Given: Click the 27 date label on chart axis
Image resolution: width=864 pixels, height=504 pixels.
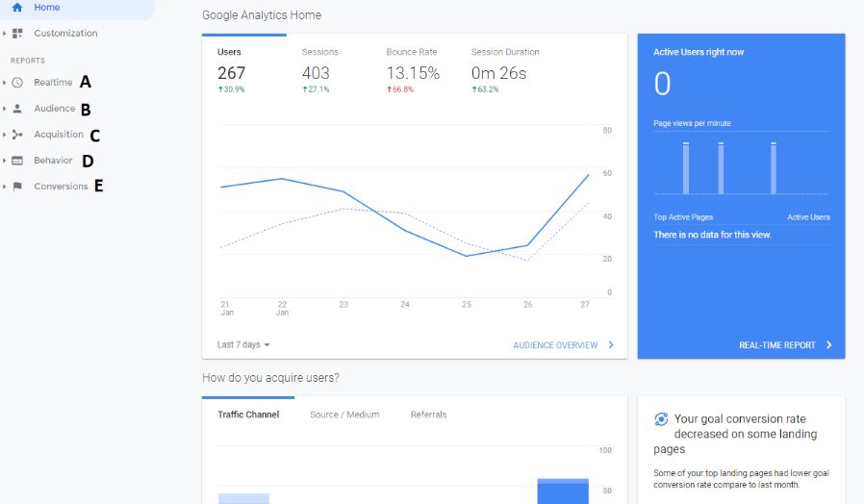Looking at the screenshot, I should [585, 304].
